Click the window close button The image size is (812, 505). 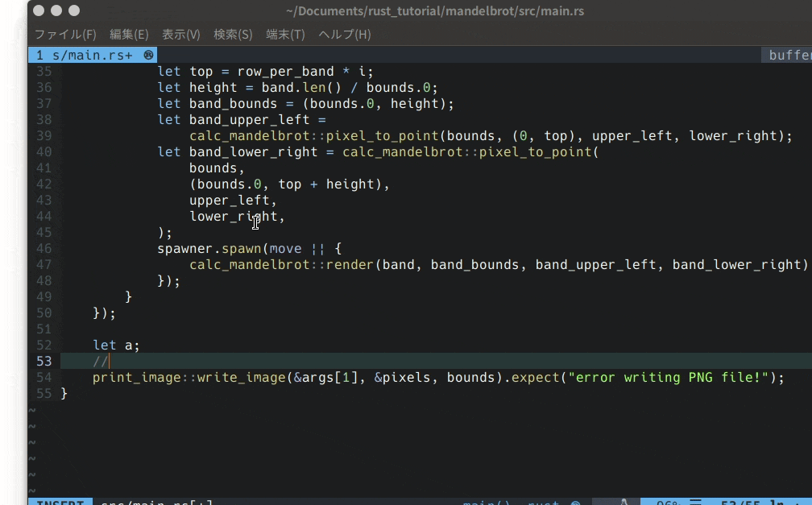[39, 10]
